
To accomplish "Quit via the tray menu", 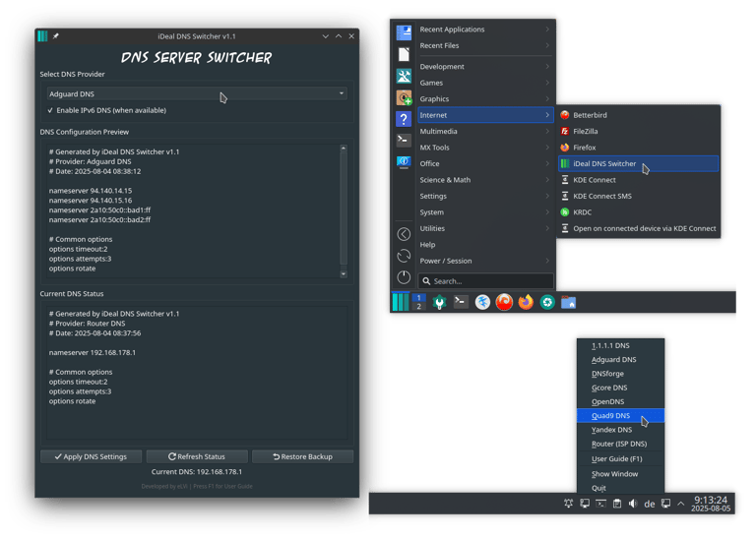I will 620,488.
